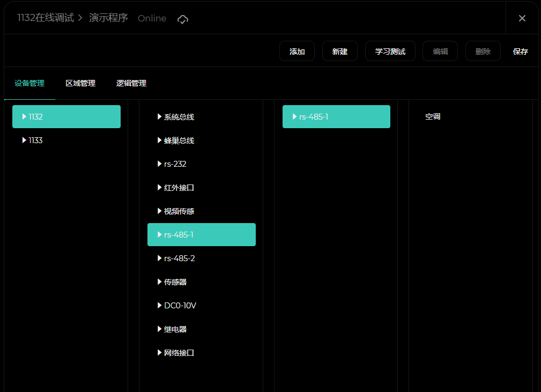This screenshot has width=541, height=392.
Task: Select 继电器 label in interface list
Action: pos(175,329)
